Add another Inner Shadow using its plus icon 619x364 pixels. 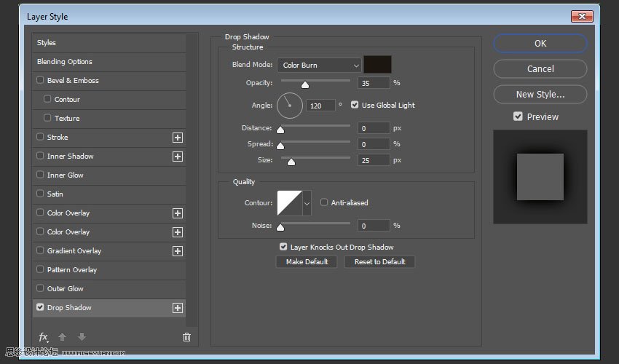[x=177, y=156]
